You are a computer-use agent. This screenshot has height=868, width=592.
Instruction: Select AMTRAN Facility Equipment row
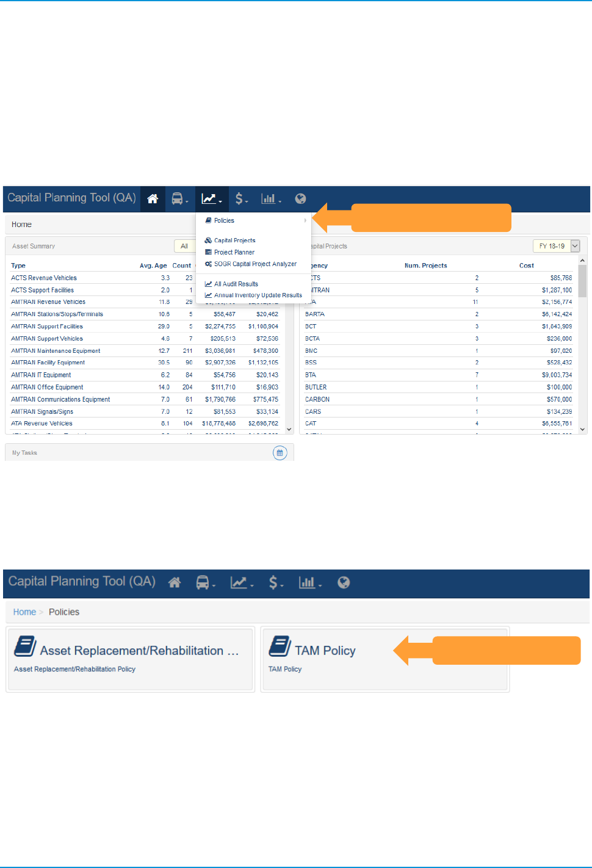click(145, 363)
